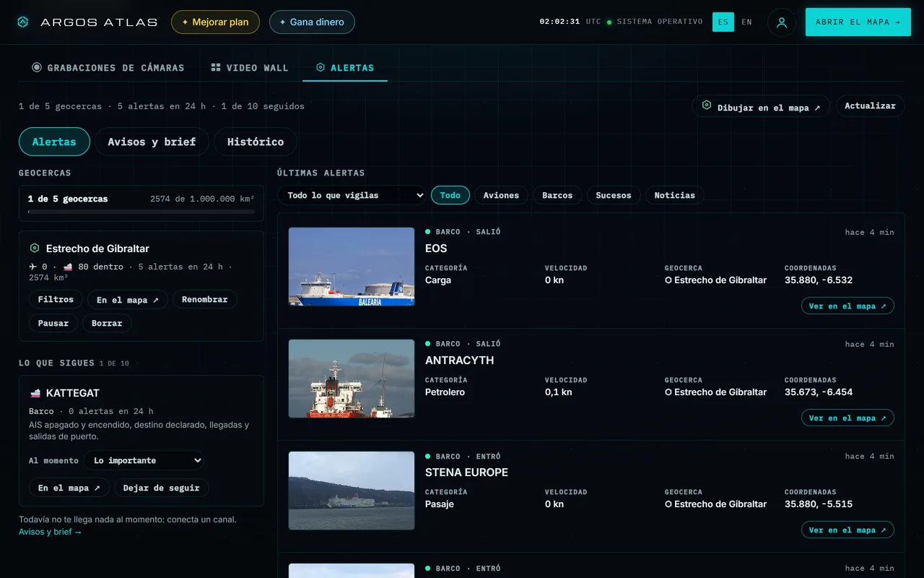This screenshot has height=578, width=924.
Task: Select the Histórico pill tab
Action: (x=256, y=142)
